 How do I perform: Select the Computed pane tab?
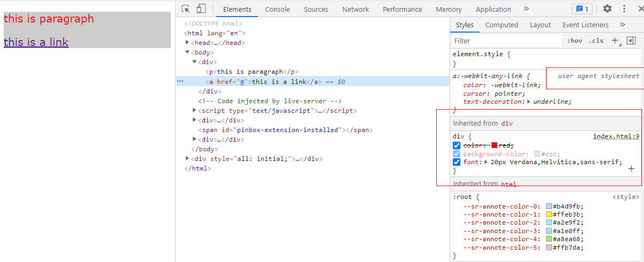coord(502,25)
